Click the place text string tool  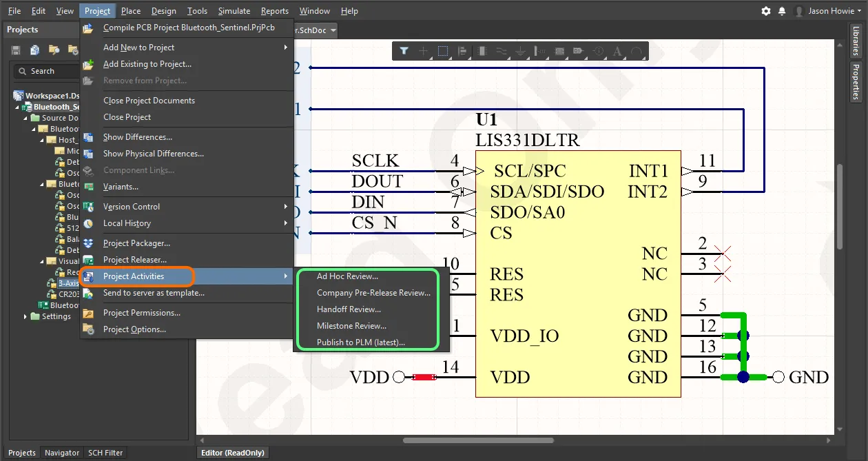tap(617, 51)
